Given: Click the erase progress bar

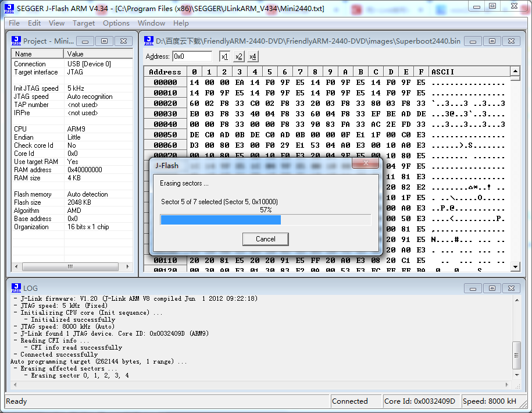Looking at the screenshot, I should pos(266,220).
